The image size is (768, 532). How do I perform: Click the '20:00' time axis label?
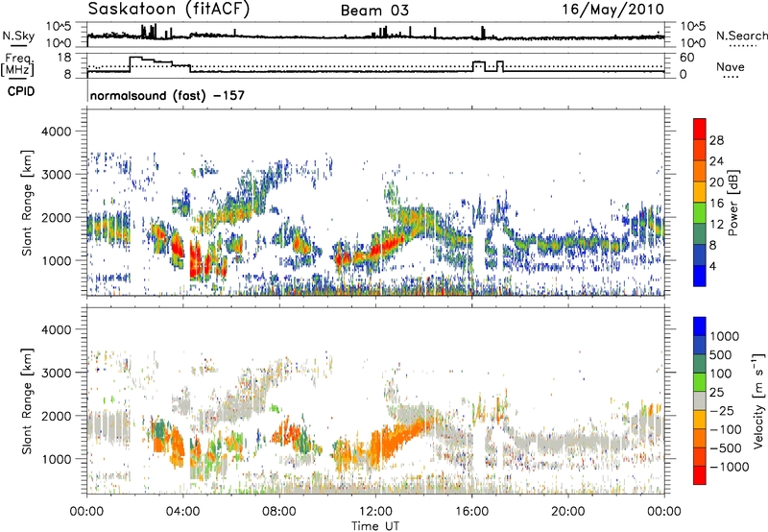(567, 512)
